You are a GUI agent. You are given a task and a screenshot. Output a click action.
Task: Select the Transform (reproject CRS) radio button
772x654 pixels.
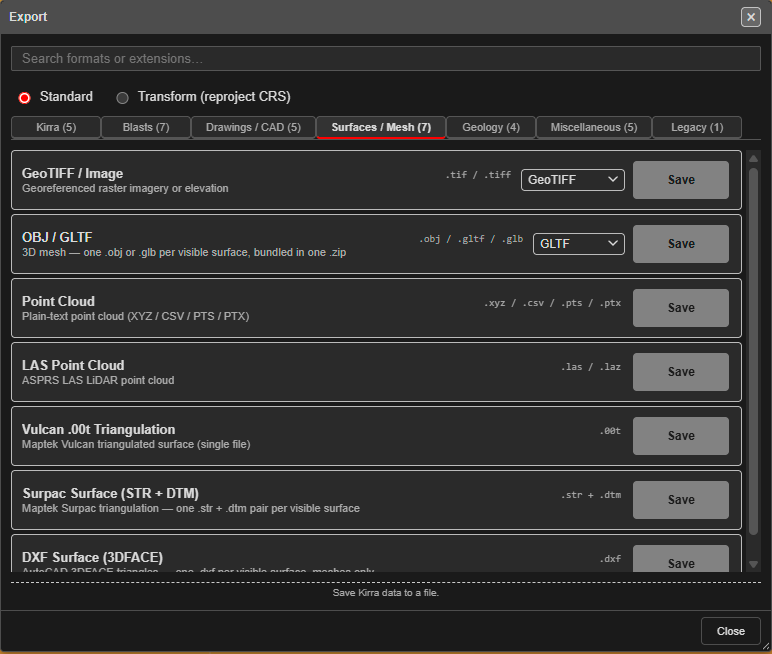(122, 98)
